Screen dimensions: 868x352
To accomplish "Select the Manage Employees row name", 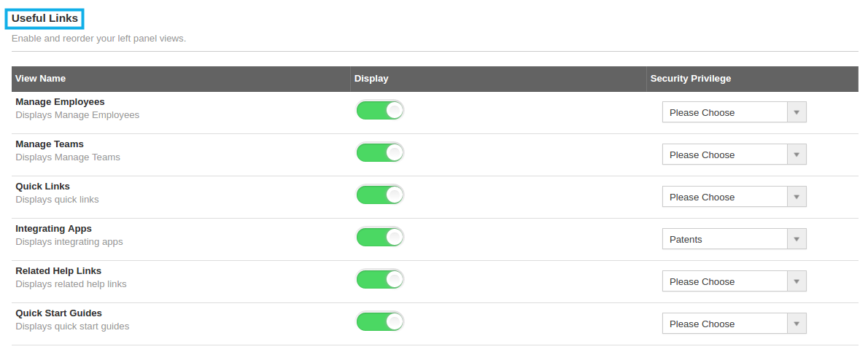I will tap(60, 102).
